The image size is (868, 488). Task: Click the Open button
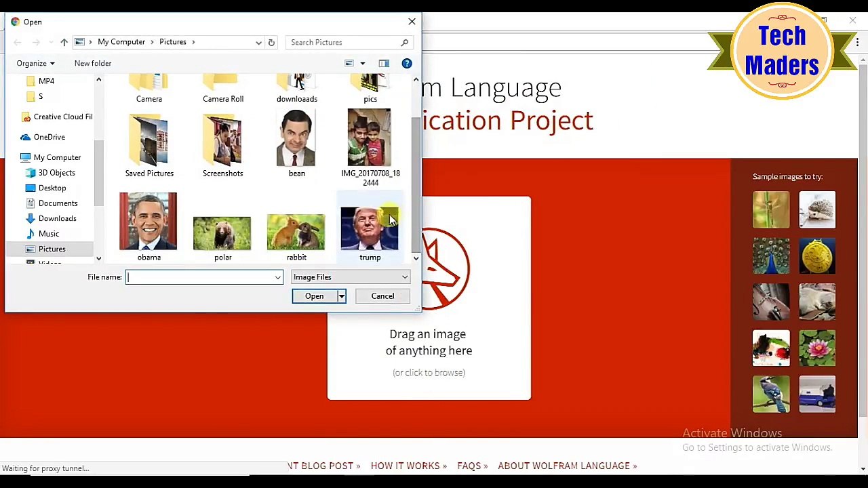(315, 296)
